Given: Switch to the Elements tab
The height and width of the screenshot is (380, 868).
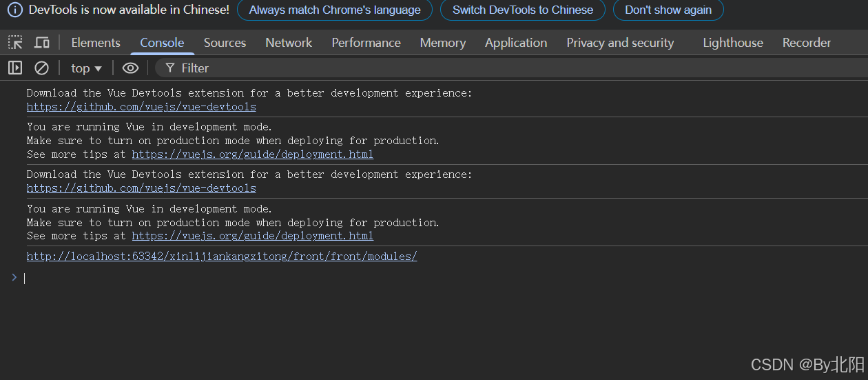Looking at the screenshot, I should [96, 43].
